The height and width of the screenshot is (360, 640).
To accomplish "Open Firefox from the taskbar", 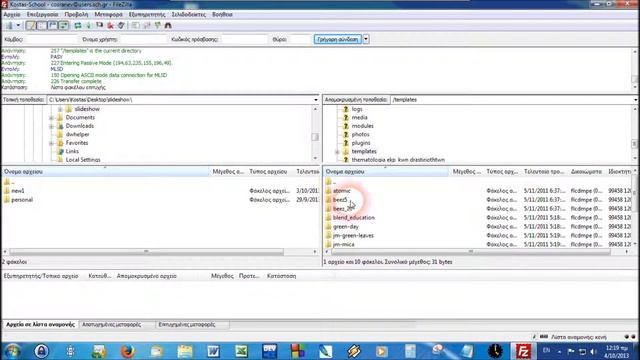I will point(128,351).
